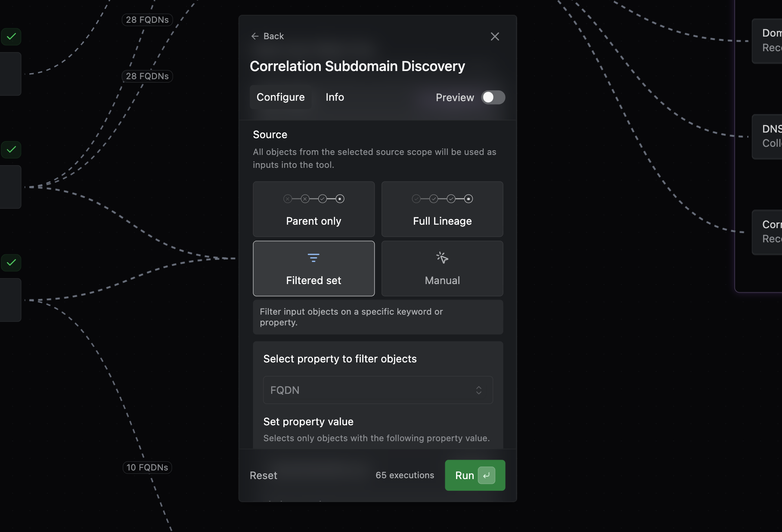Click the Back arrow icon
Viewport: 782px width, 532px height.
tap(255, 36)
